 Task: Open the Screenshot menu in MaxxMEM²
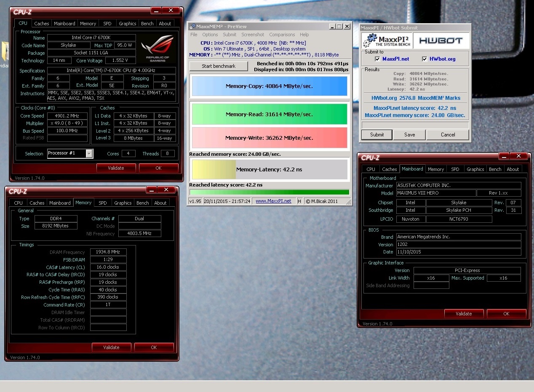pyautogui.click(x=253, y=35)
